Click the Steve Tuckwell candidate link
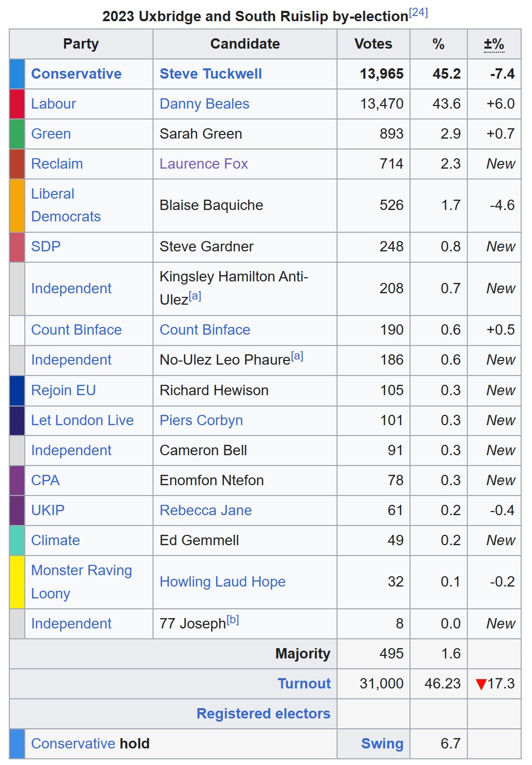The height and width of the screenshot is (765, 532). click(210, 74)
